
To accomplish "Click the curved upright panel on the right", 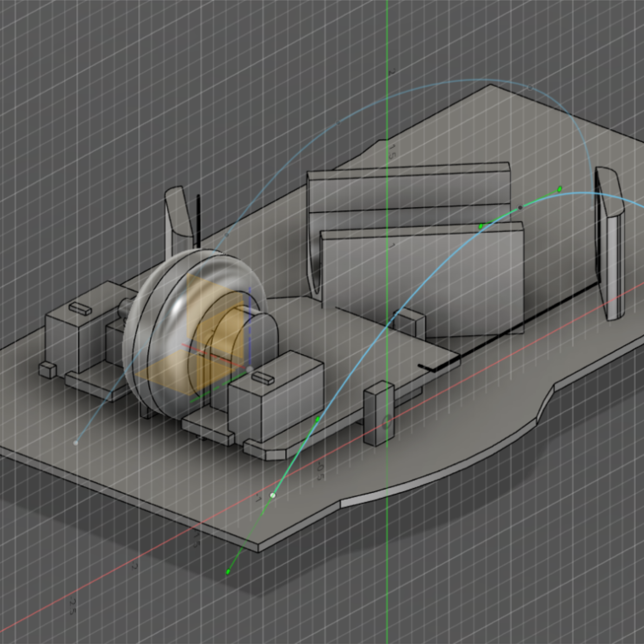I will point(610,243).
